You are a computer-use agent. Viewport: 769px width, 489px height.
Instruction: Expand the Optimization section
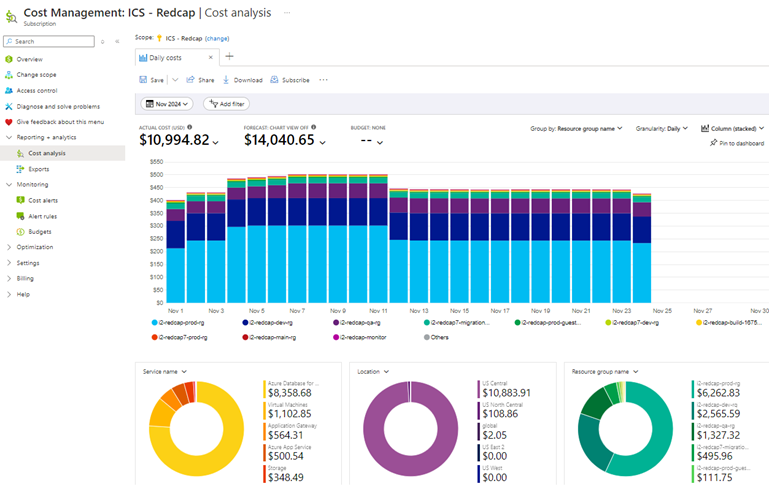click(x=9, y=247)
